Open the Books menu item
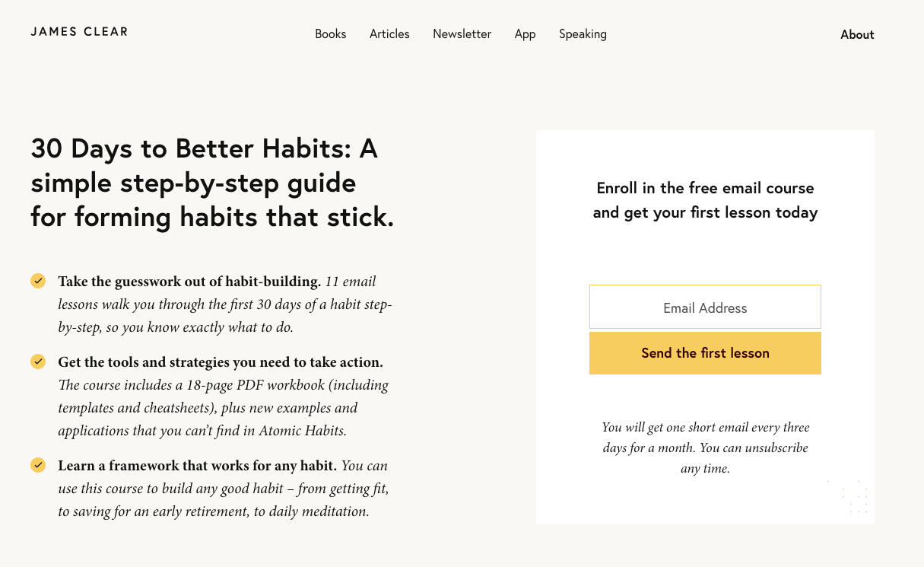Image resolution: width=924 pixels, height=567 pixels. (x=330, y=34)
